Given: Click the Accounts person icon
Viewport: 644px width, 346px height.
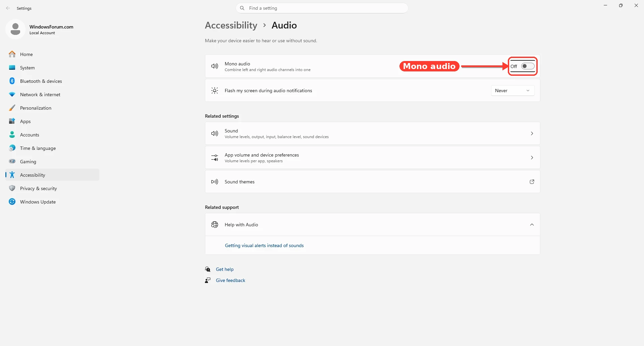Looking at the screenshot, I should 12,134.
